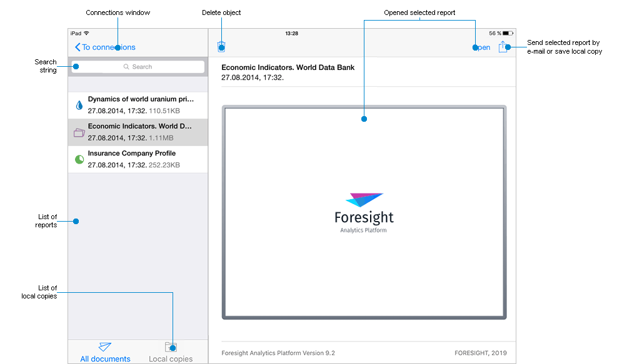Click the folder icon of Economic Indicators
Viewport: 627px width, 364px height.
79,132
